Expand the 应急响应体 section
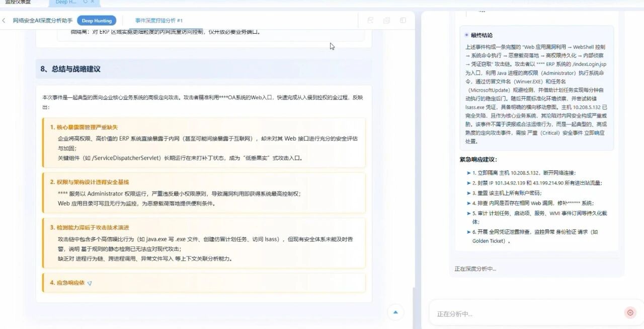The width and height of the screenshot is (644, 329). tap(89, 283)
